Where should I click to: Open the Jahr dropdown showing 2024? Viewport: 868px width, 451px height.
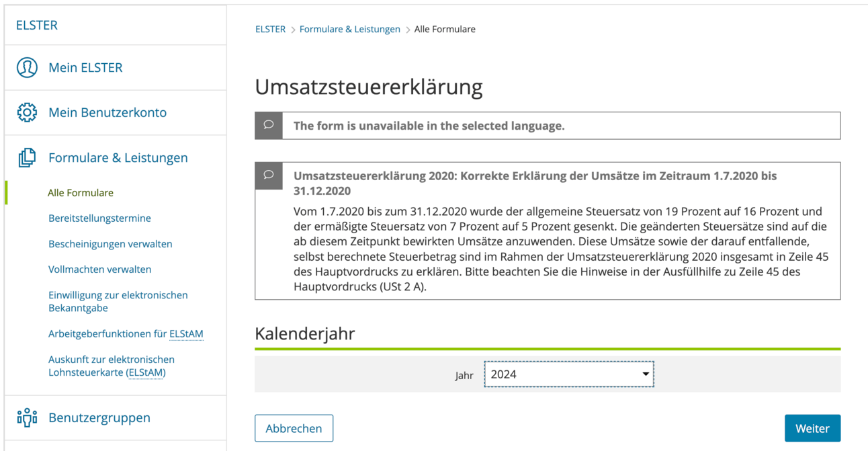tap(569, 374)
